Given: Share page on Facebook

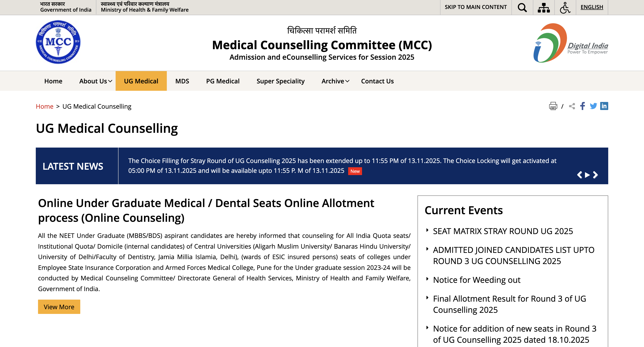Looking at the screenshot, I should tap(583, 106).
